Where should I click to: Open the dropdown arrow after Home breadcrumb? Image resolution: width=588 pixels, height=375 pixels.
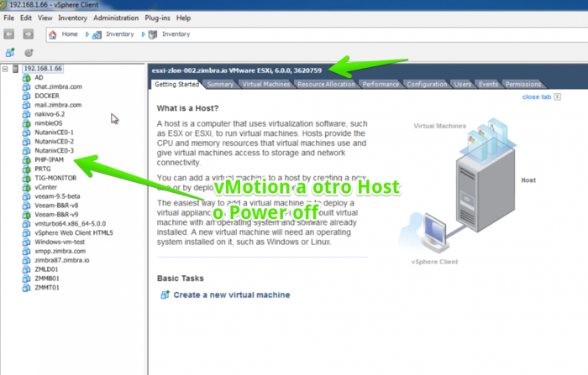coord(87,34)
